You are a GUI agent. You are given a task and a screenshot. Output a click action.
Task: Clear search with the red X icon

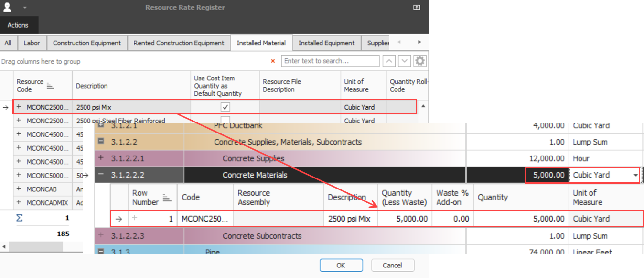click(273, 61)
